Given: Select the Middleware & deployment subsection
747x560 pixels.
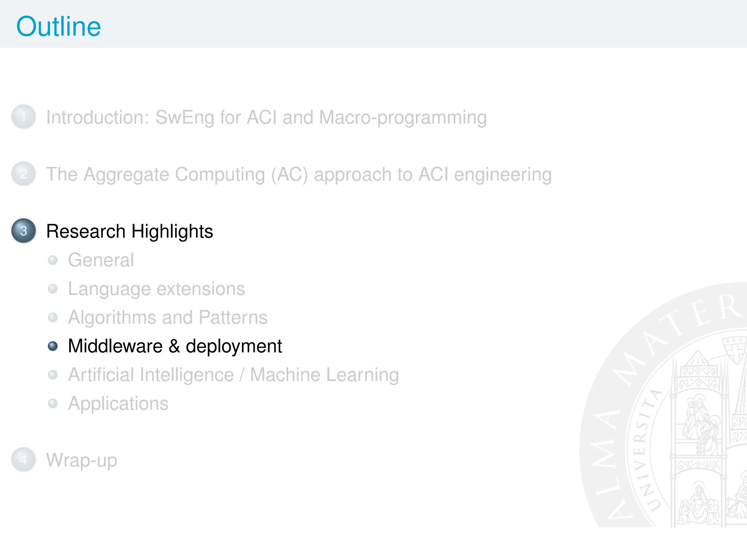Looking at the screenshot, I should [x=175, y=346].
